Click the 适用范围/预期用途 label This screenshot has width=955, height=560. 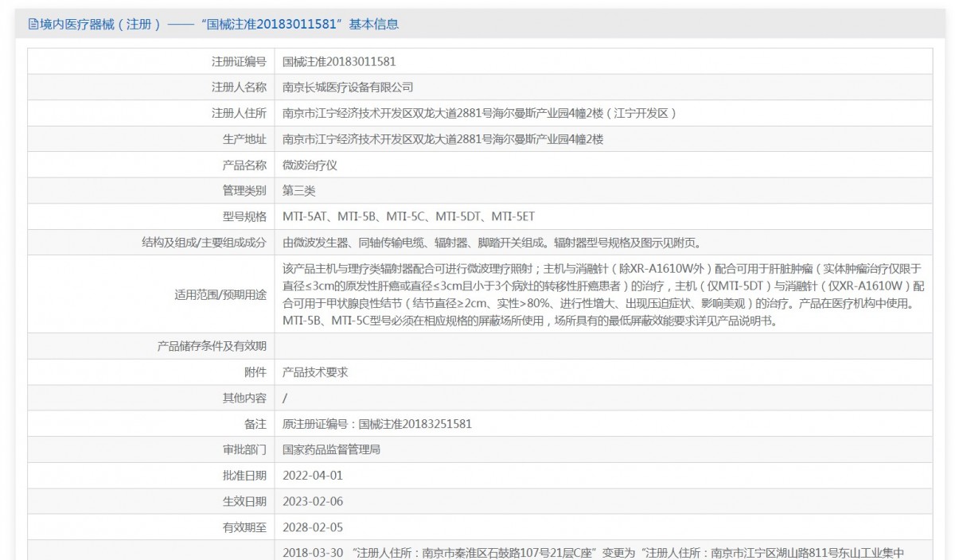[x=220, y=294]
